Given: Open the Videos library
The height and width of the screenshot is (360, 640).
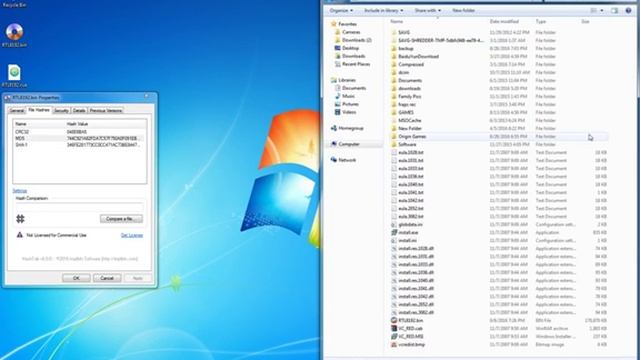Looking at the screenshot, I should pyautogui.click(x=345, y=112).
